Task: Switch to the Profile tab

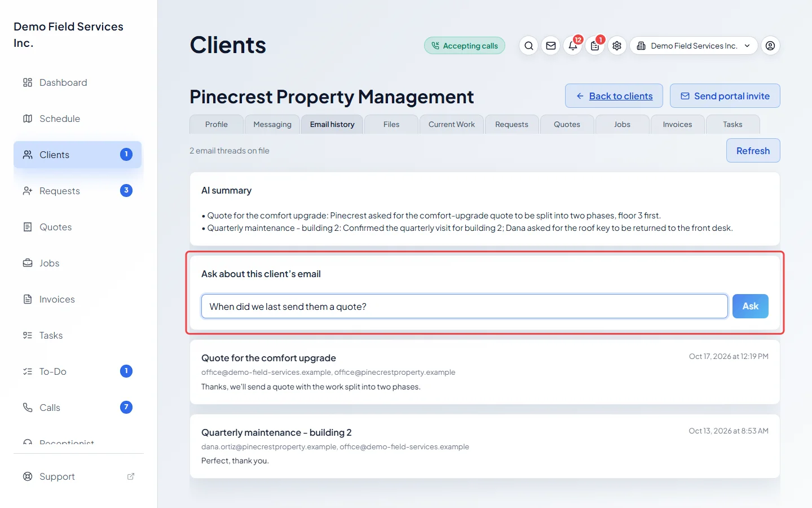Action: [x=217, y=124]
